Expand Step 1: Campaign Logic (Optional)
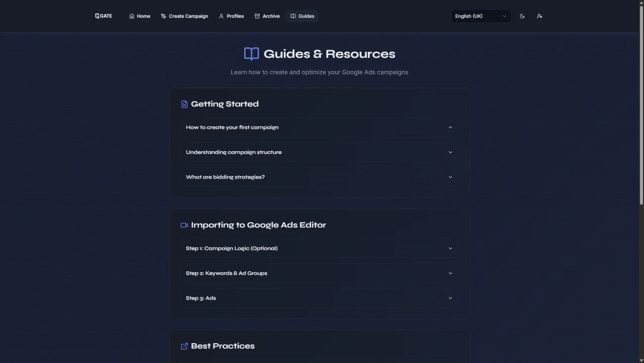 point(319,248)
